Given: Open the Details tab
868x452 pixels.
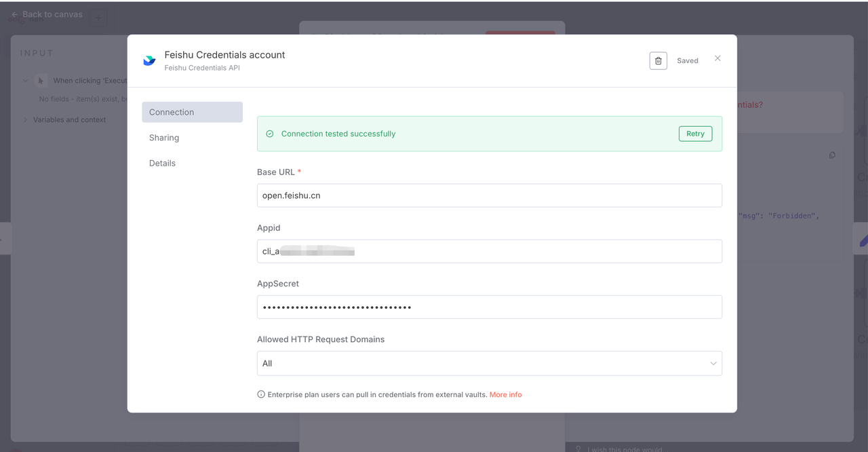Looking at the screenshot, I should tap(162, 164).
